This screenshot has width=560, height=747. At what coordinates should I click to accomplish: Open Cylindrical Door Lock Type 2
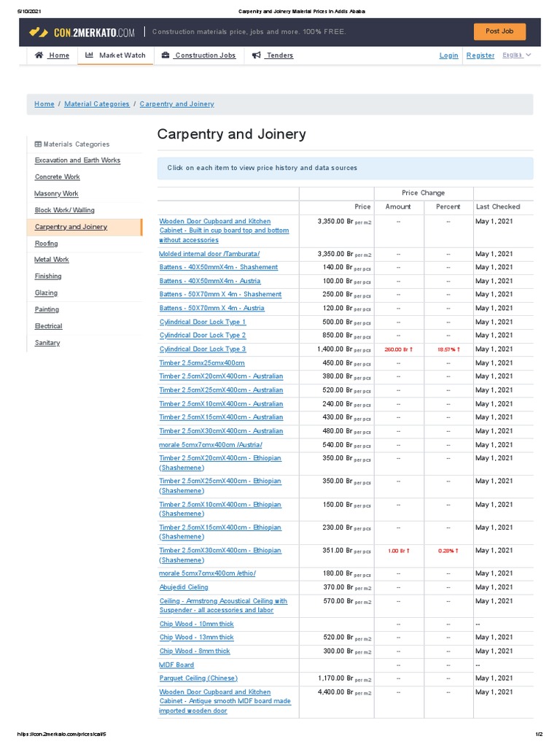pyautogui.click(x=203, y=336)
